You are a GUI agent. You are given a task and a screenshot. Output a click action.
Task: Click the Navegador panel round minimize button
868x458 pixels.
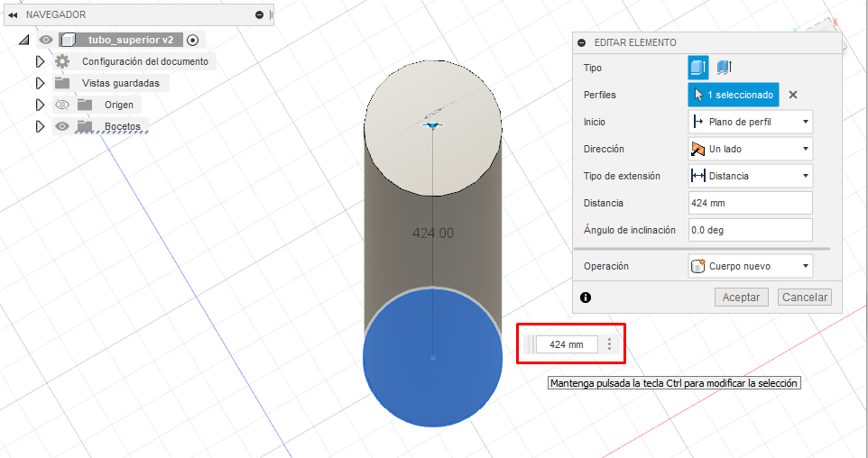(259, 15)
